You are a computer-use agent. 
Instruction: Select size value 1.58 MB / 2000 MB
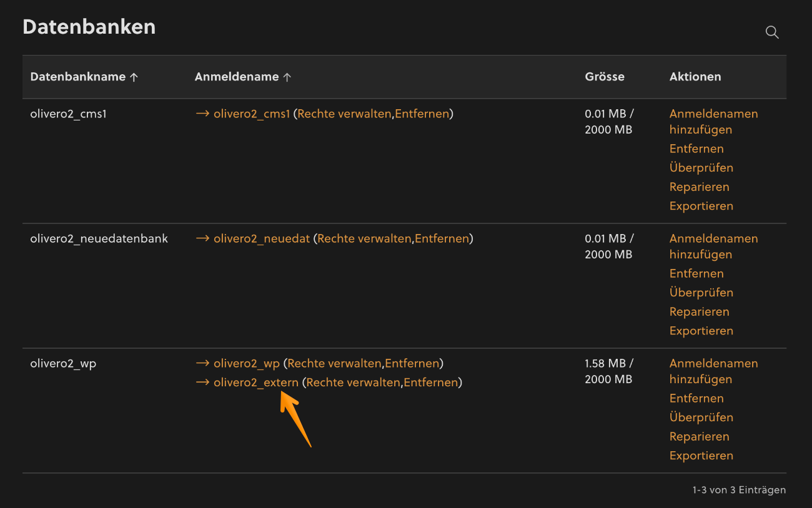point(609,371)
